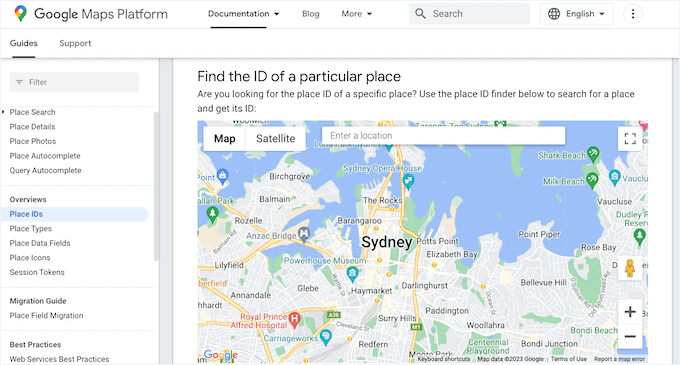Screen dimensions: 680x365
Task: Click the filter lines icon
Action: [20, 82]
